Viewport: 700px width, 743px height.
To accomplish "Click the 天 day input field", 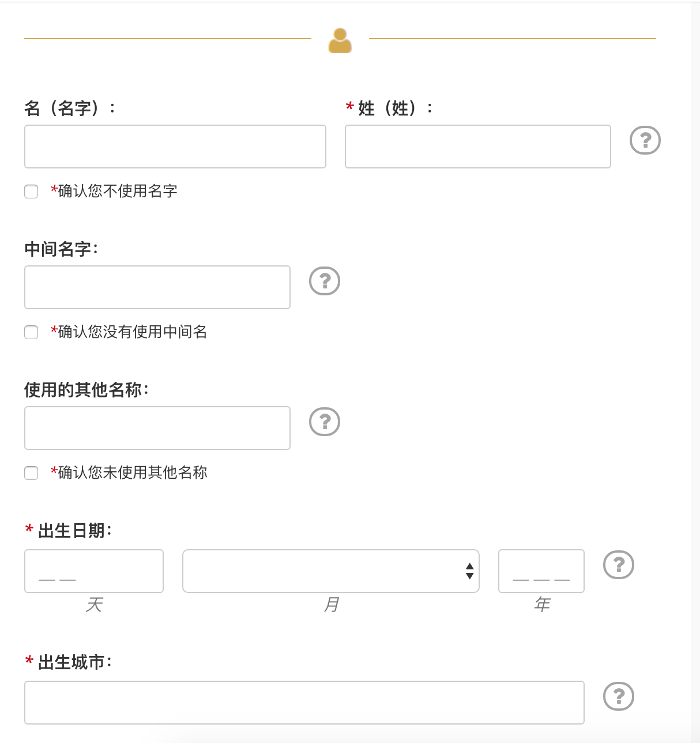I will point(93,571).
